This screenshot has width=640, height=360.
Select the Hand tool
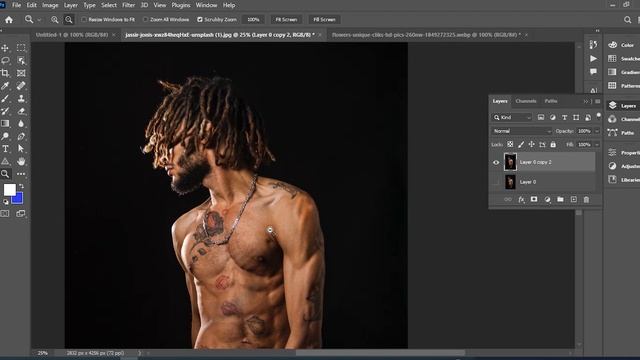pos(21,161)
